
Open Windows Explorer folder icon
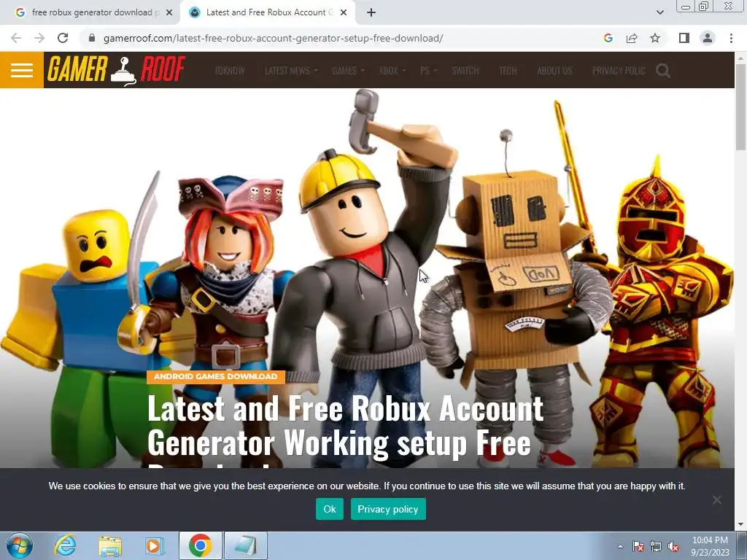click(x=110, y=545)
